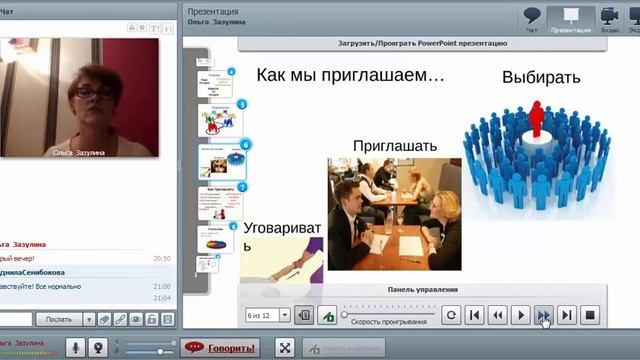This screenshot has width=640, height=360.
Task: Toggle the slide panel button beside slide selector
Action: [x=304, y=315]
